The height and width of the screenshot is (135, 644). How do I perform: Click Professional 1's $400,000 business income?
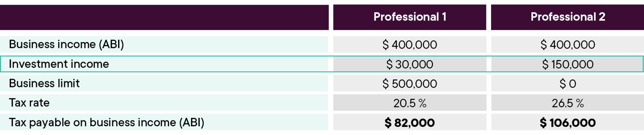[410, 44]
